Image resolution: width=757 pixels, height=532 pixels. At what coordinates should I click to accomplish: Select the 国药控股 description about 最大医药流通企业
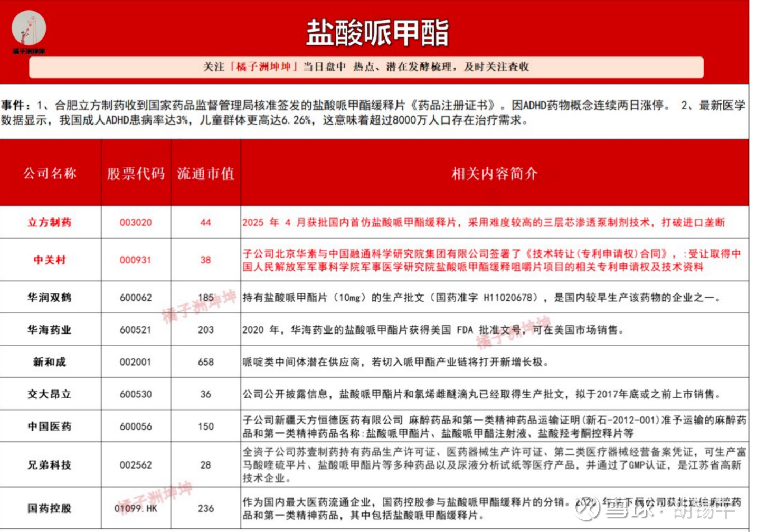click(492, 508)
